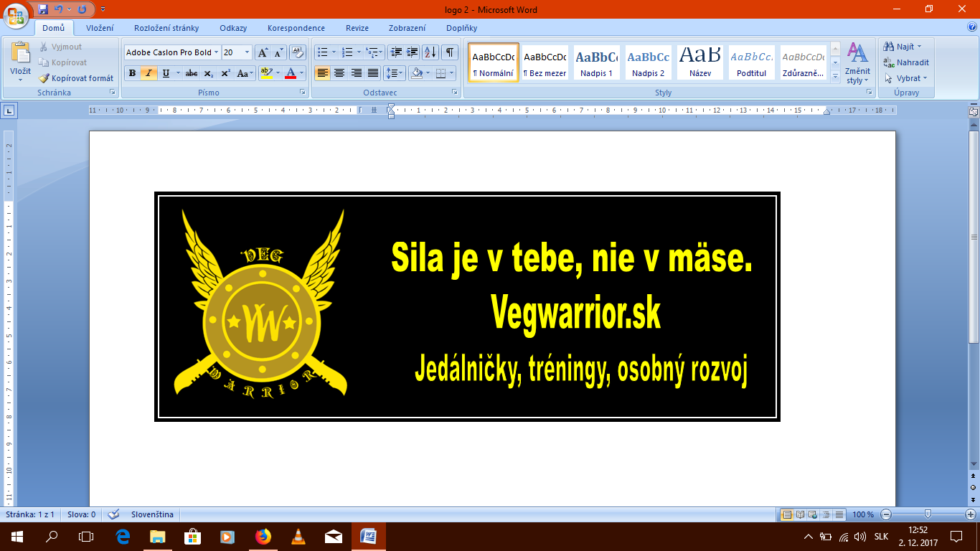
Task: Shrink font size with small A icon
Action: [278, 52]
